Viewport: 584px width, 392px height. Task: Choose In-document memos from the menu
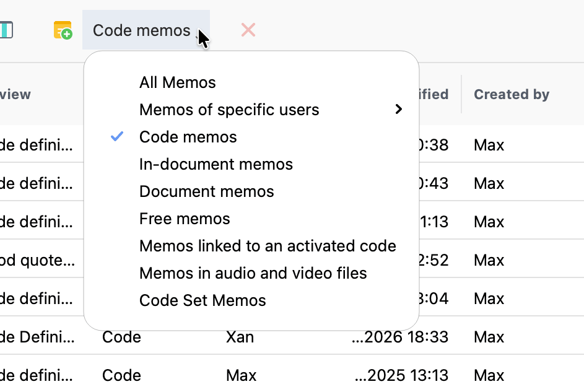point(216,163)
